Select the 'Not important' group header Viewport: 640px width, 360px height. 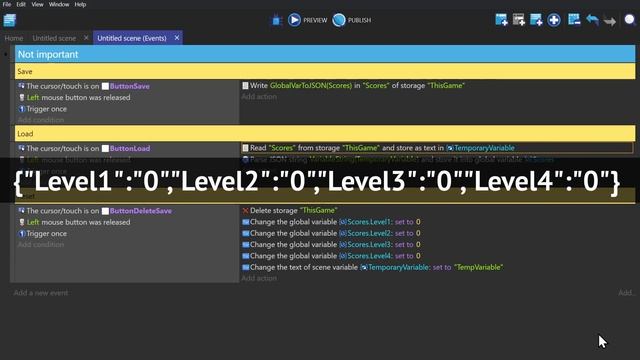click(325, 54)
